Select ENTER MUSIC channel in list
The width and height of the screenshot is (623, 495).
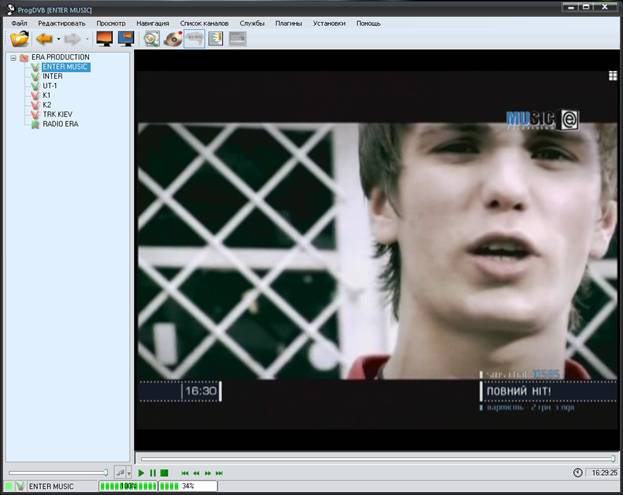coord(66,67)
